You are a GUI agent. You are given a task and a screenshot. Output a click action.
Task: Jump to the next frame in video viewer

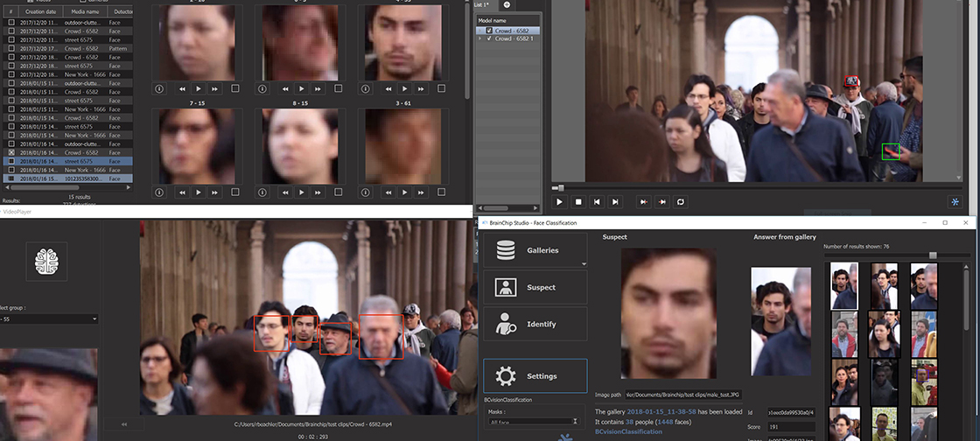pyautogui.click(x=616, y=201)
